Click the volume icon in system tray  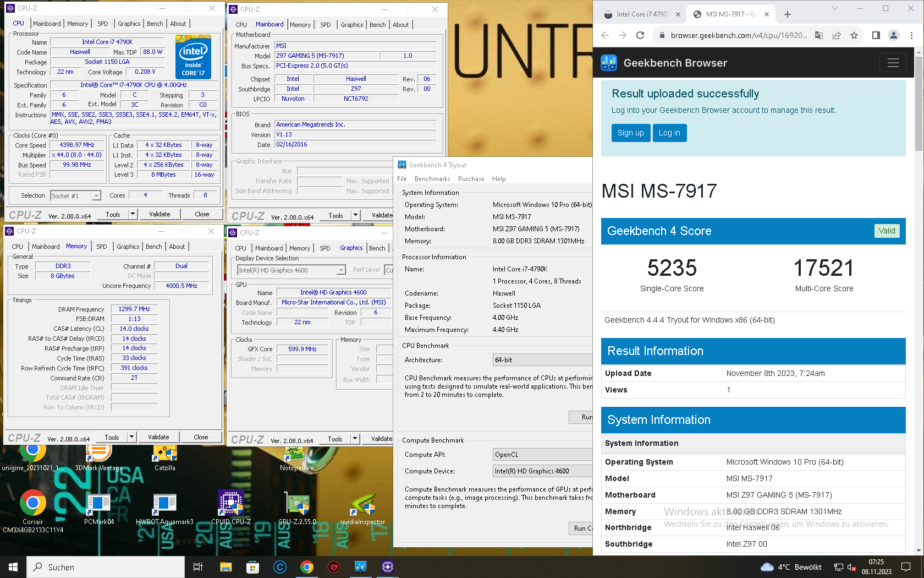[851, 567]
